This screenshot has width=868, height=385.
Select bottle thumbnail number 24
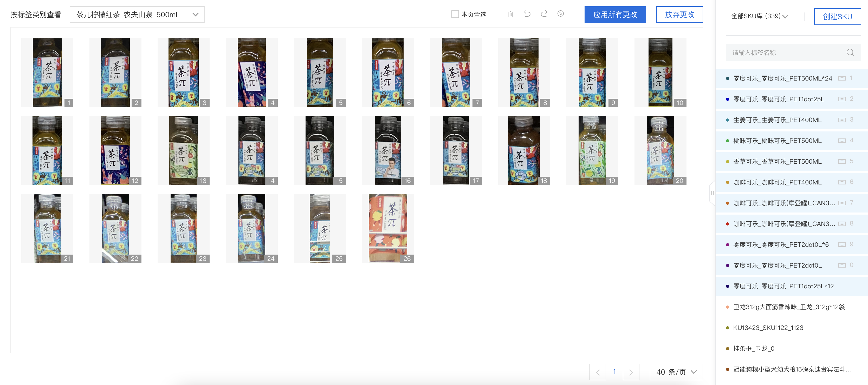pyautogui.click(x=251, y=228)
